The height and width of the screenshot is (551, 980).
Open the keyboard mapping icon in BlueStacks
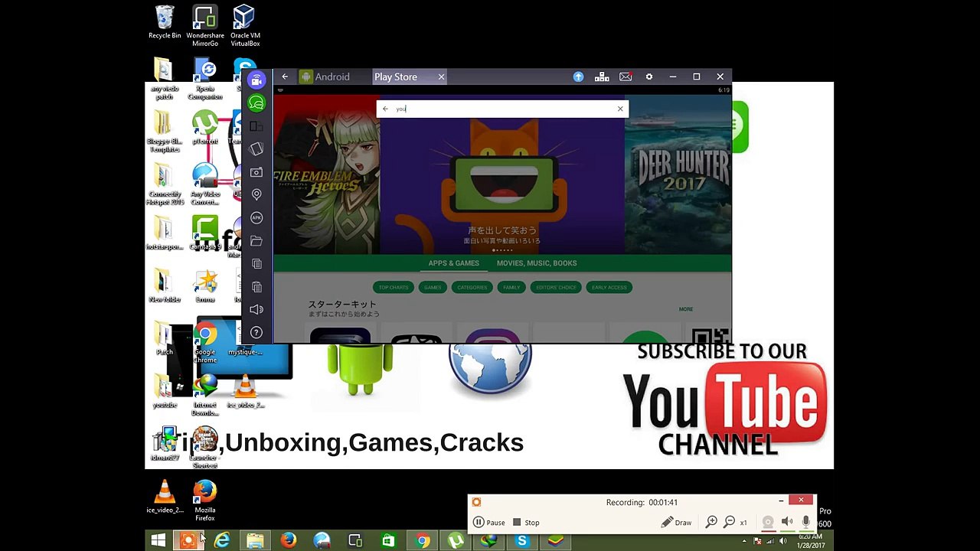click(x=602, y=77)
